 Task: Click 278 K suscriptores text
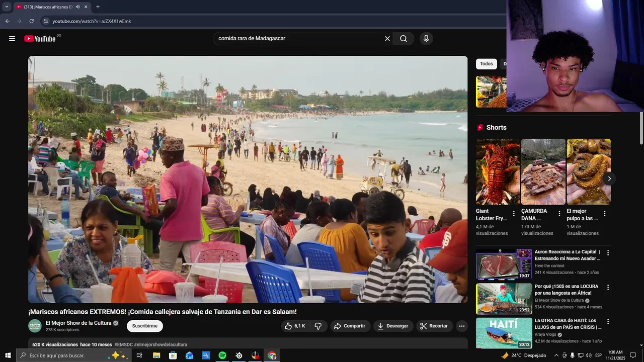[62, 330]
